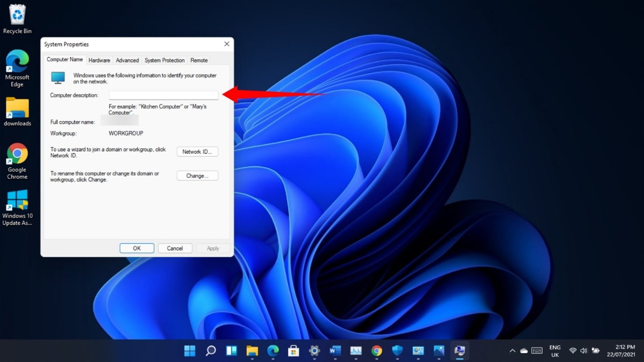
Task: Open Task View from the taskbar
Action: 231,351
